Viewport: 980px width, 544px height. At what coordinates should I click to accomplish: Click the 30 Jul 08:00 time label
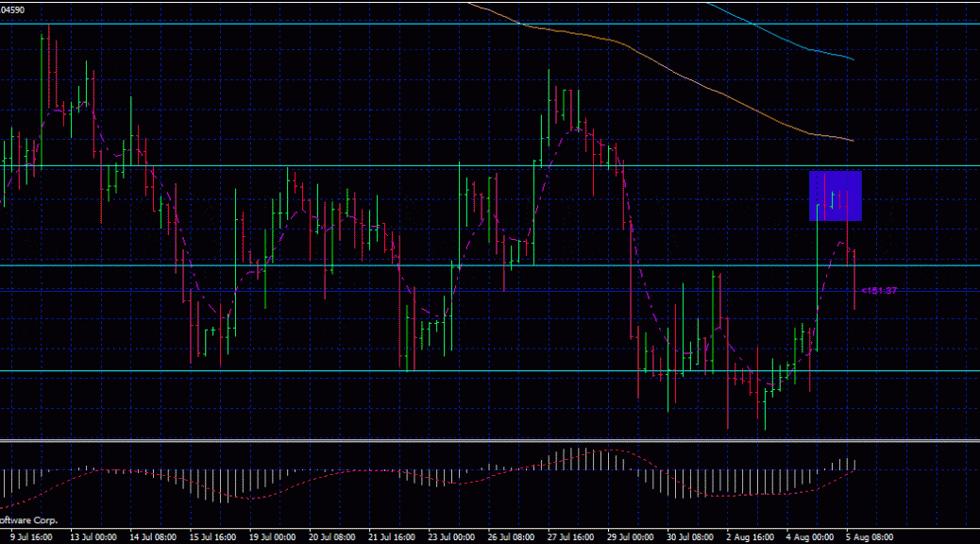(690, 537)
